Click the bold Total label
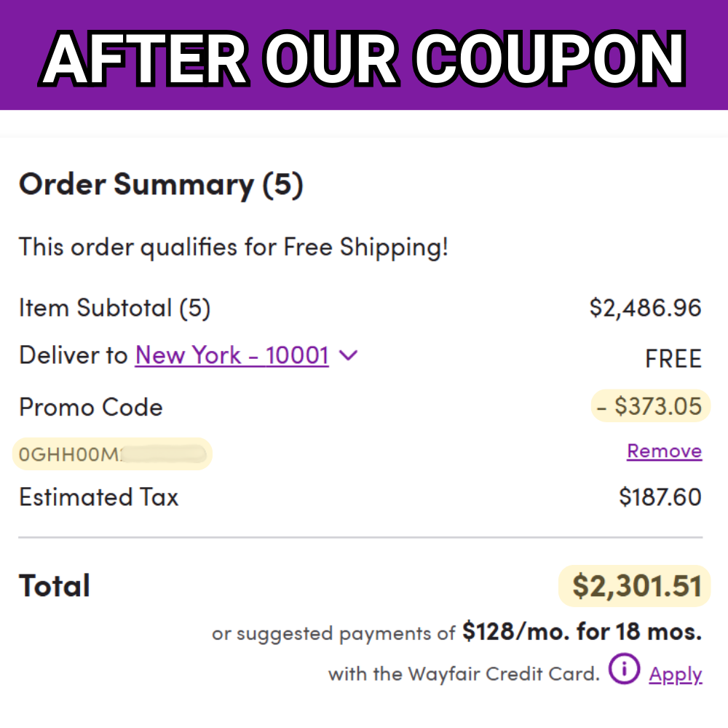 click(x=54, y=585)
